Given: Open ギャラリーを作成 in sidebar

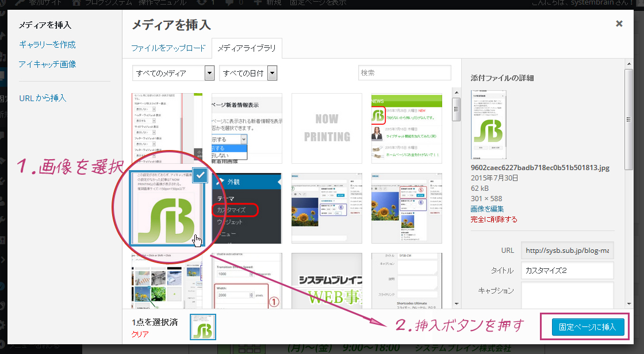Looking at the screenshot, I should pyautogui.click(x=47, y=44).
